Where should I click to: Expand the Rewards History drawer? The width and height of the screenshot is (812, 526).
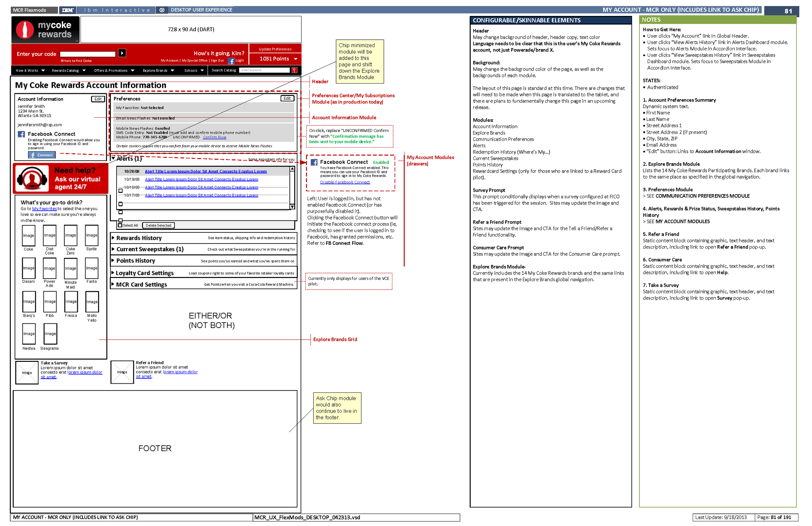pyautogui.click(x=113, y=238)
